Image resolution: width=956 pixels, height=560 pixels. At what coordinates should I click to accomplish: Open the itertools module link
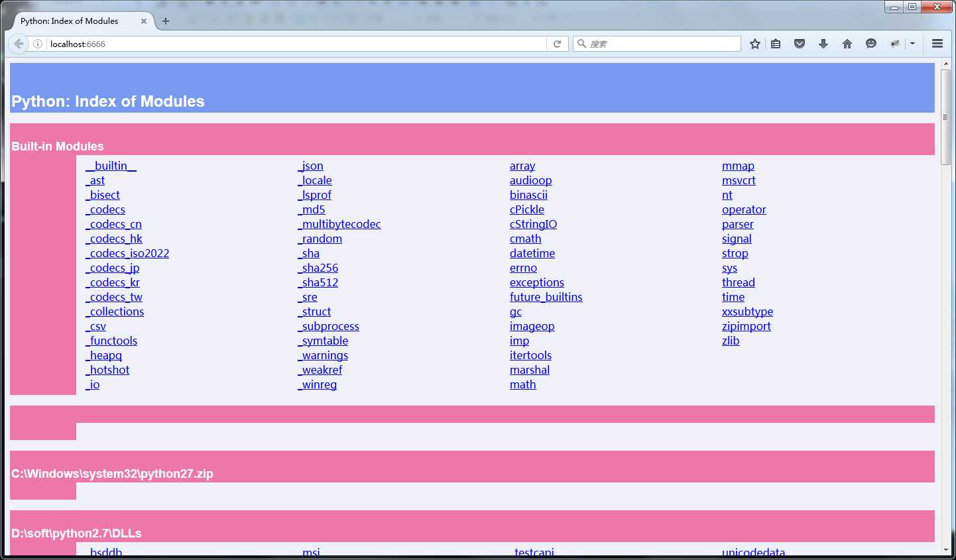tap(530, 355)
